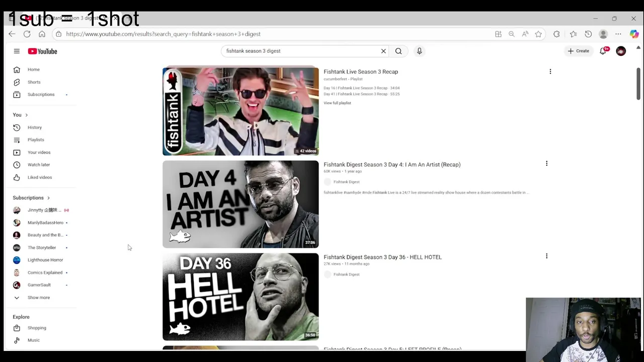Click the cucumberfeet playlist owner
644x362 pixels.
tap(335, 79)
